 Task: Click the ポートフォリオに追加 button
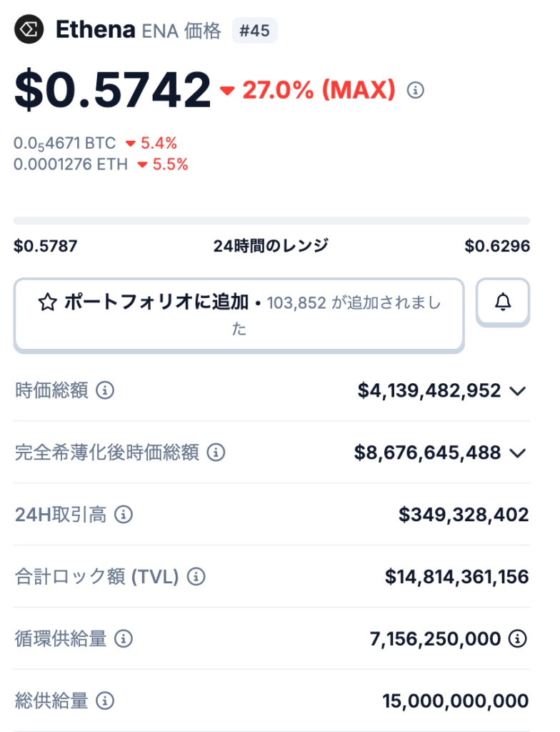239,315
